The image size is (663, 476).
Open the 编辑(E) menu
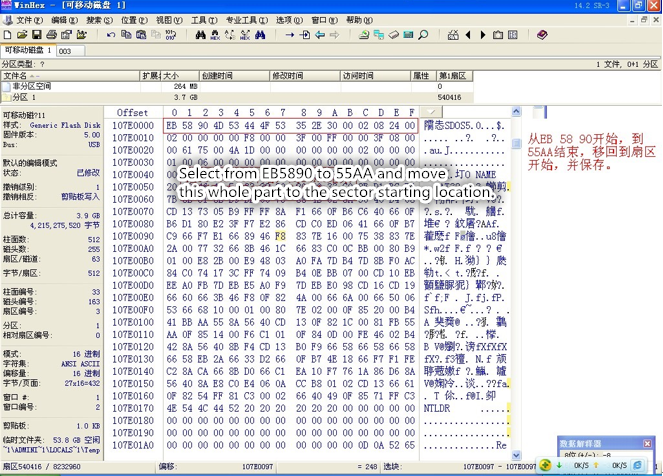pyautogui.click(x=64, y=20)
